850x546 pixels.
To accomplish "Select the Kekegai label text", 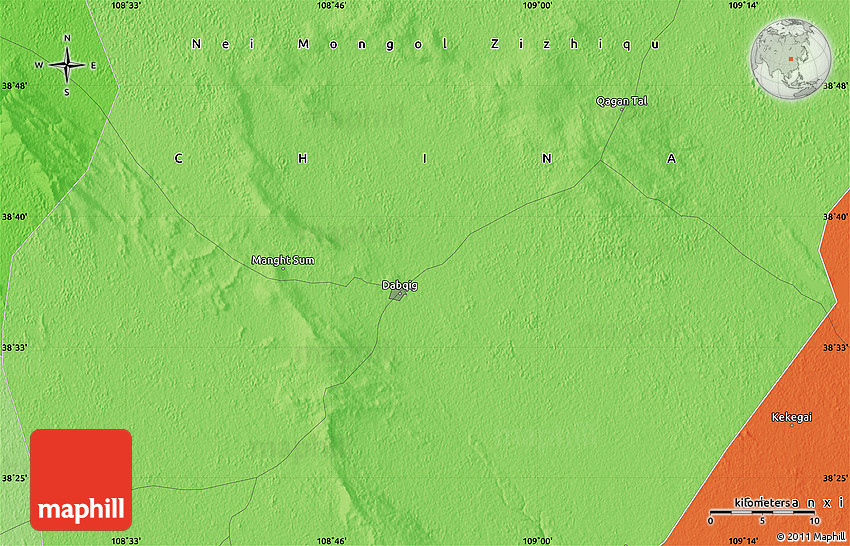I will pos(792,416).
